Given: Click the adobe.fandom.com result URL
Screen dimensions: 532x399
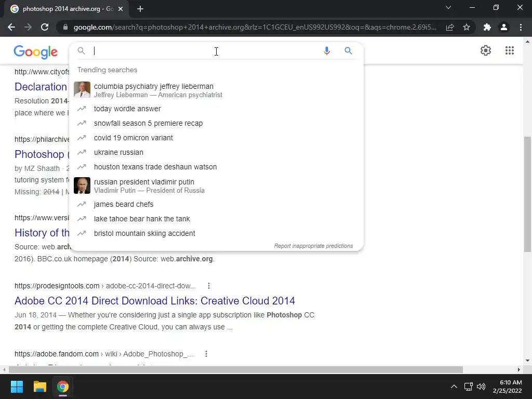Looking at the screenshot, I should pos(104,354).
